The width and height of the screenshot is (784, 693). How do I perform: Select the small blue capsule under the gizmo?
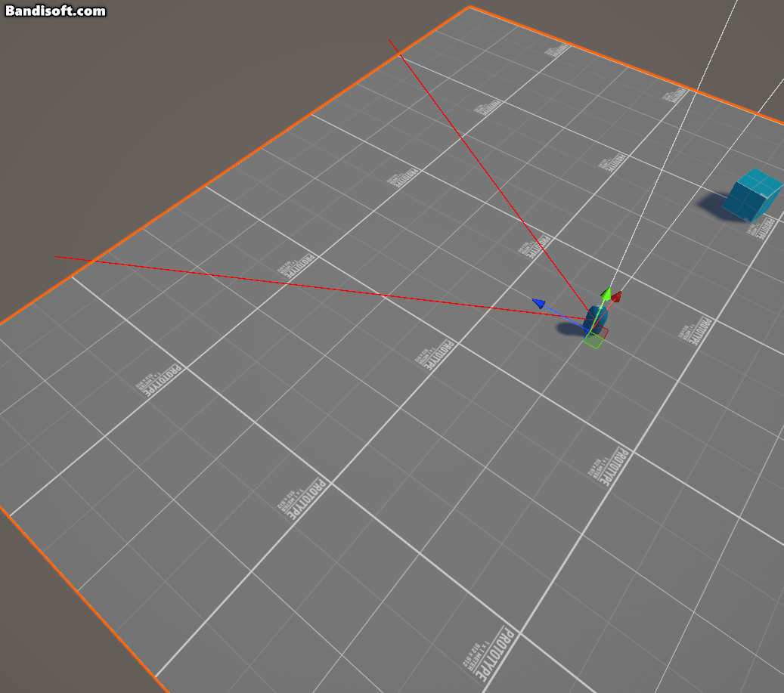click(595, 320)
